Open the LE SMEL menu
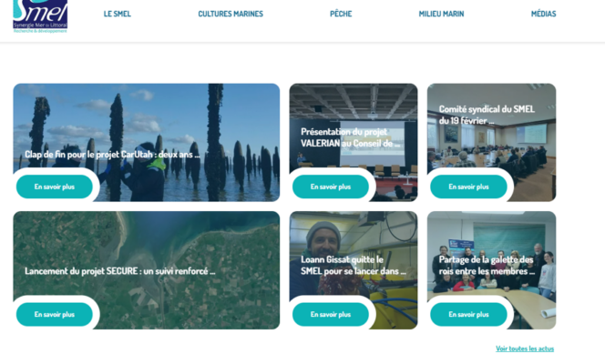605x364 pixels. click(x=118, y=14)
